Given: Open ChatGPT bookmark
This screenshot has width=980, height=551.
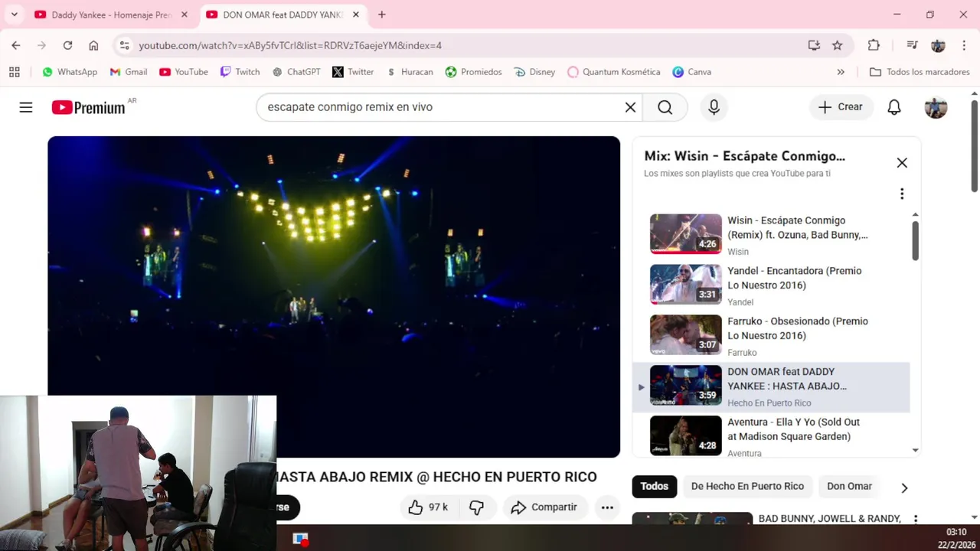Looking at the screenshot, I should [x=296, y=72].
